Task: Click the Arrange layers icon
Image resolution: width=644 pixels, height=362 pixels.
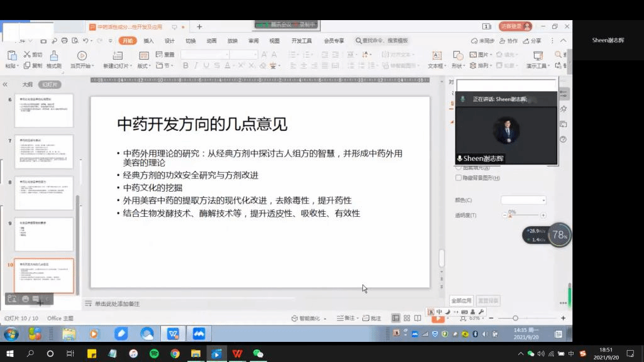Action: pos(473,65)
